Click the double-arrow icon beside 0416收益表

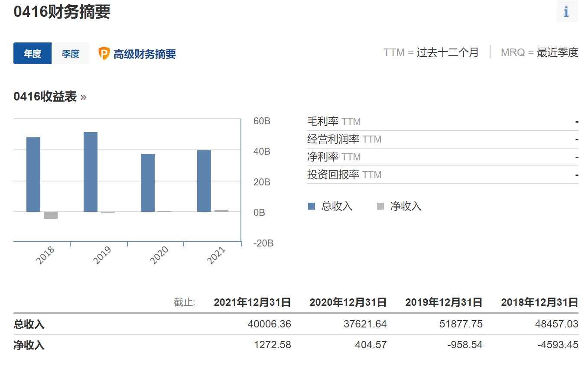point(84,97)
